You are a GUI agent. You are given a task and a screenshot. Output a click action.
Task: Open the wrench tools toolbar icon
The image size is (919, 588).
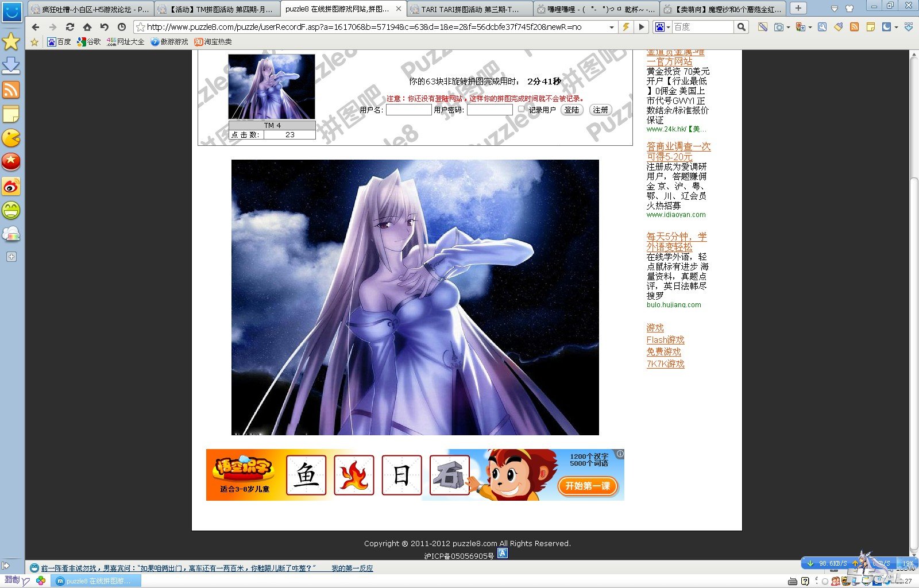823,27
